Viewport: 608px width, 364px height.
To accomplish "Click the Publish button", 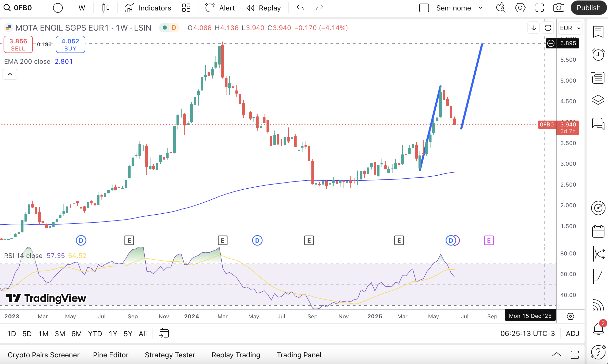I will coord(588,8).
